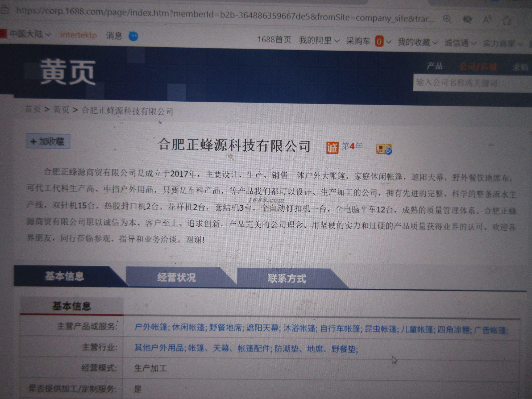Click the read aloud icon in address bar
This screenshot has width=532, height=399.
tap(487, 20)
